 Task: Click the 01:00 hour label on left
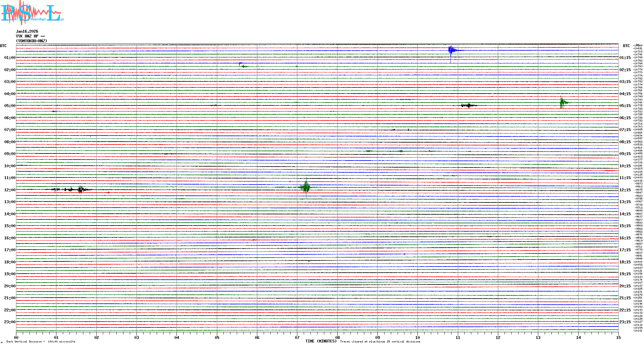pyautogui.click(x=10, y=58)
